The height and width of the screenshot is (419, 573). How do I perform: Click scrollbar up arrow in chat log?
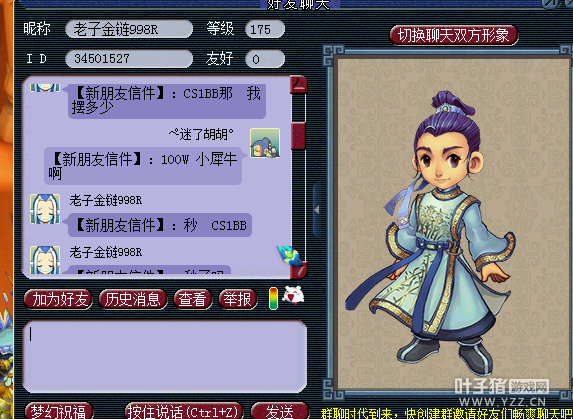click(299, 85)
